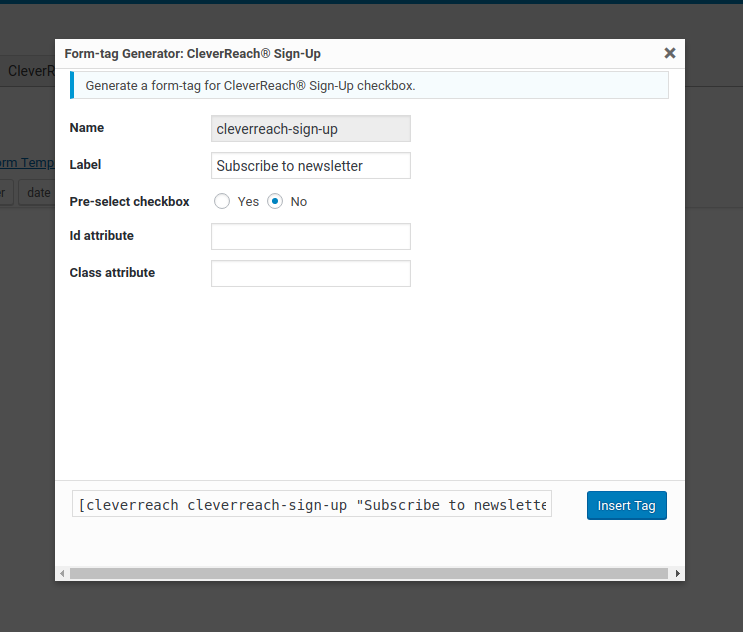Click the Id attribute field label

point(101,236)
